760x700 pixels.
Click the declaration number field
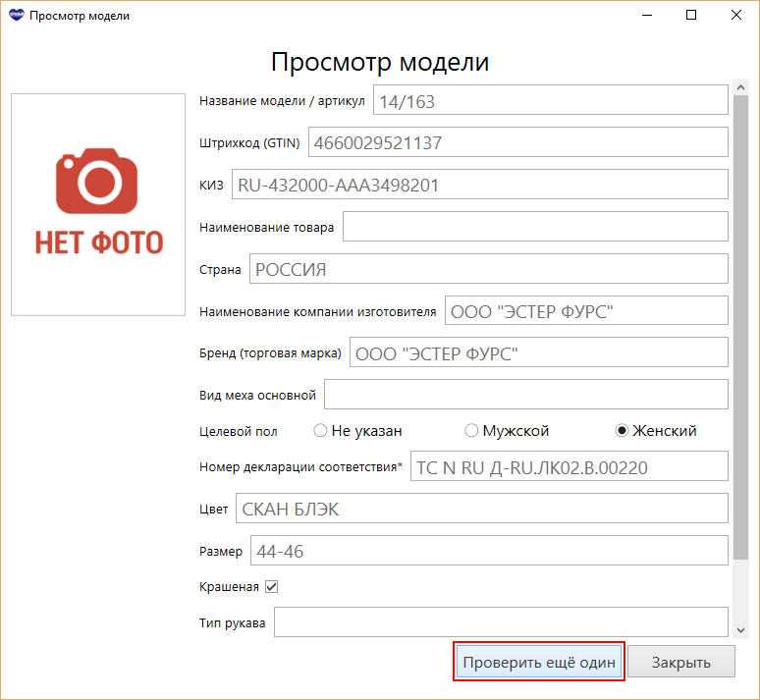(570, 466)
